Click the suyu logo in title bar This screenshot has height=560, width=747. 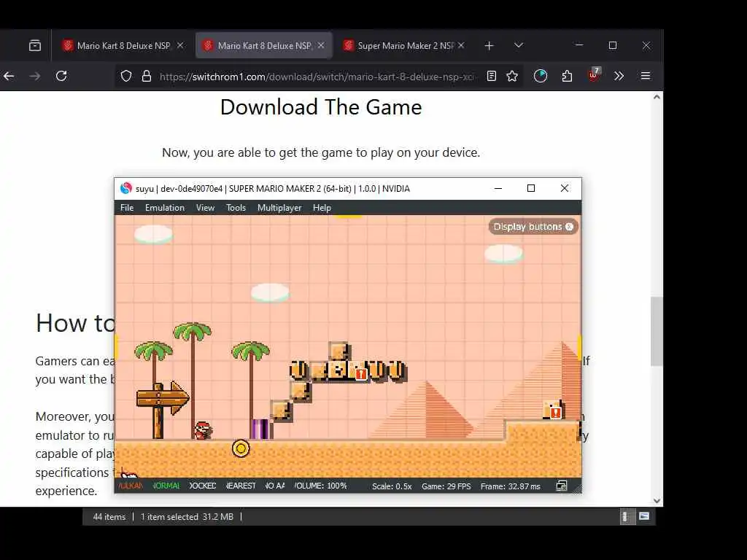tap(125, 189)
